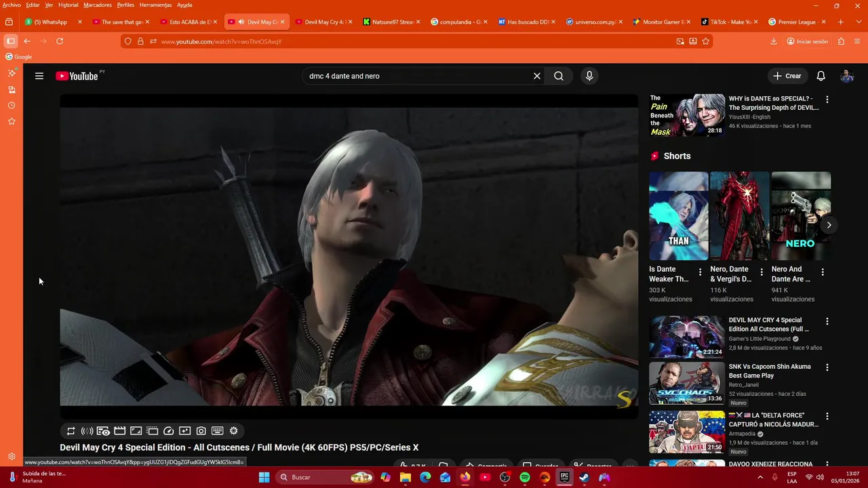868x488 pixels.
Task: Open the YouTube notifications bell
Action: click(x=821, y=76)
